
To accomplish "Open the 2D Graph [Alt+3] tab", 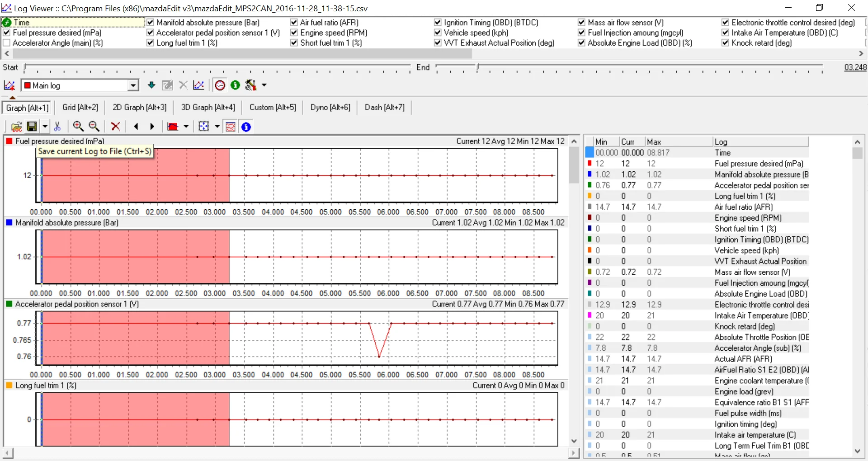I will tap(140, 107).
